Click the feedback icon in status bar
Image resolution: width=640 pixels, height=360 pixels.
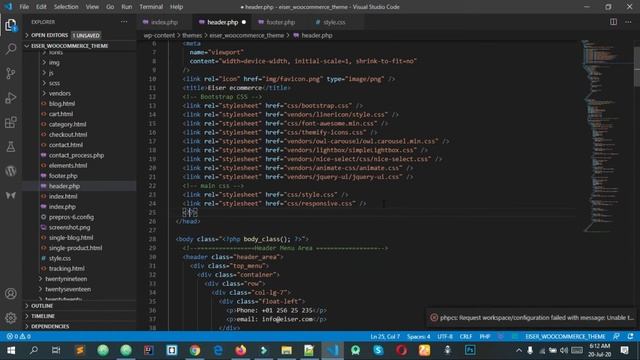pos(616,336)
